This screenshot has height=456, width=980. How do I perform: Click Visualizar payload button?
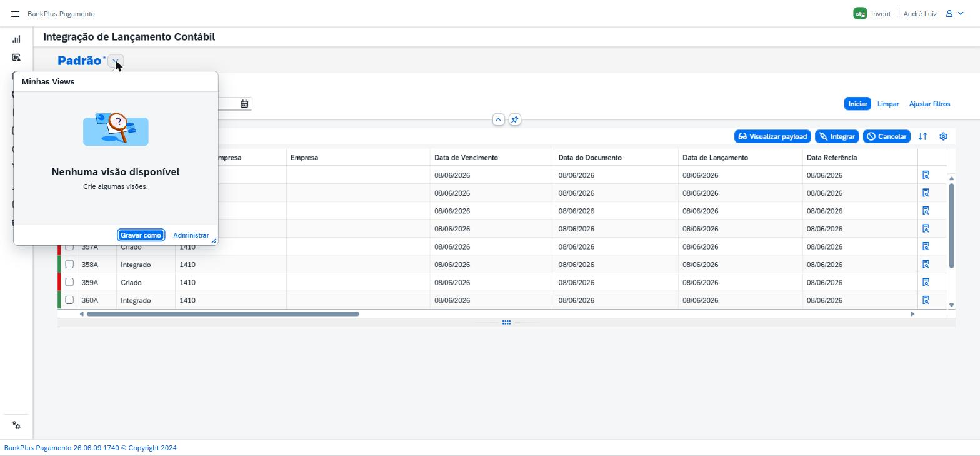tap(772, 136)
